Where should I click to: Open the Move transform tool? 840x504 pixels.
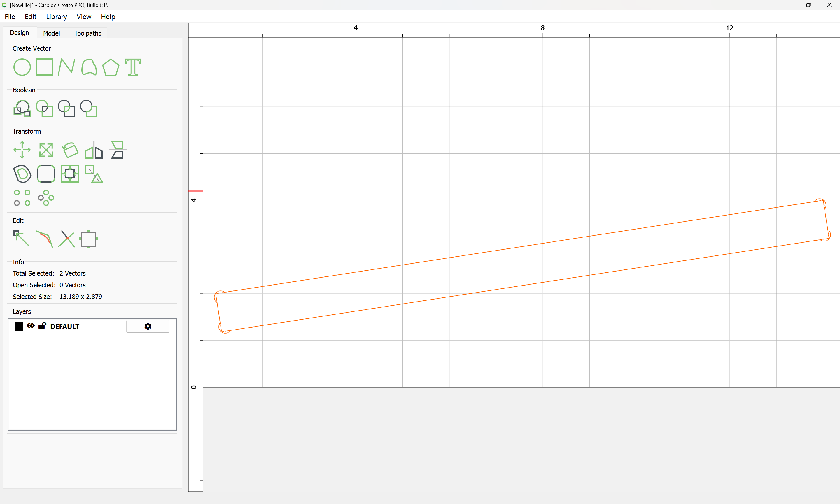coord(22,150)
